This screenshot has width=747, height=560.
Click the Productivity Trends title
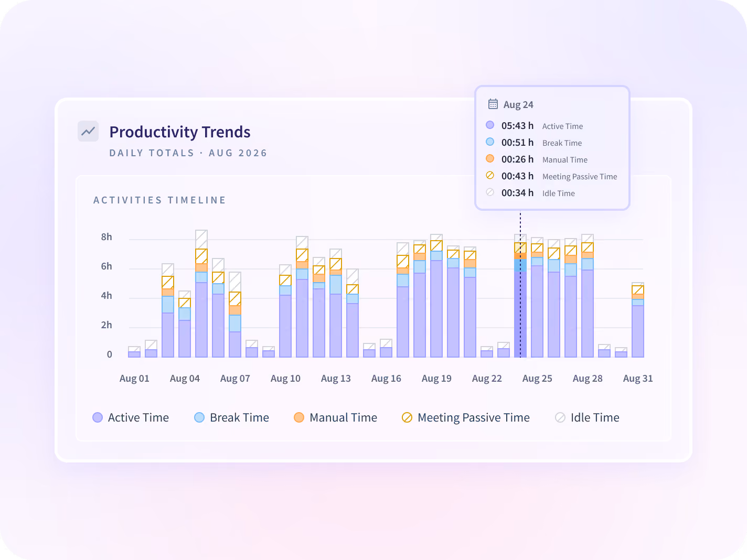(180, 132)
